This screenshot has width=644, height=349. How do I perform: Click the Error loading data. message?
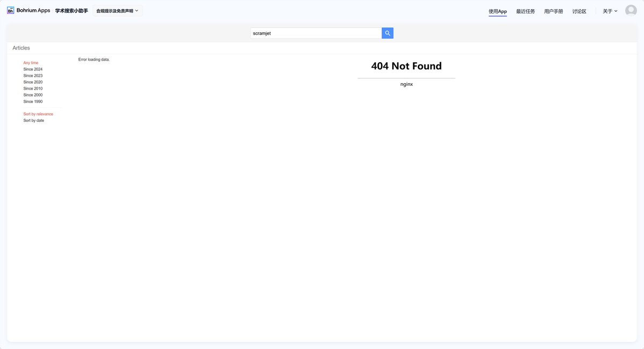tap(94, 60)
